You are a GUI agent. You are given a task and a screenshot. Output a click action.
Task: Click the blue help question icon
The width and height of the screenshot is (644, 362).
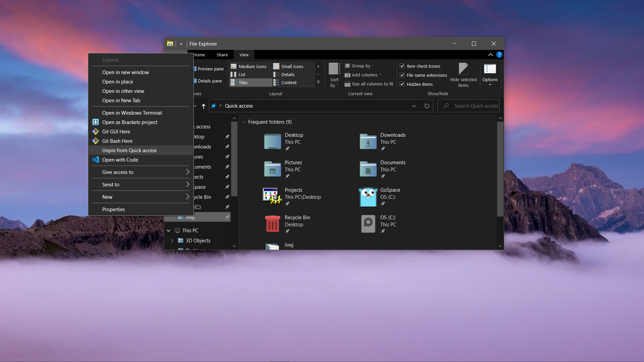point(499,55)
